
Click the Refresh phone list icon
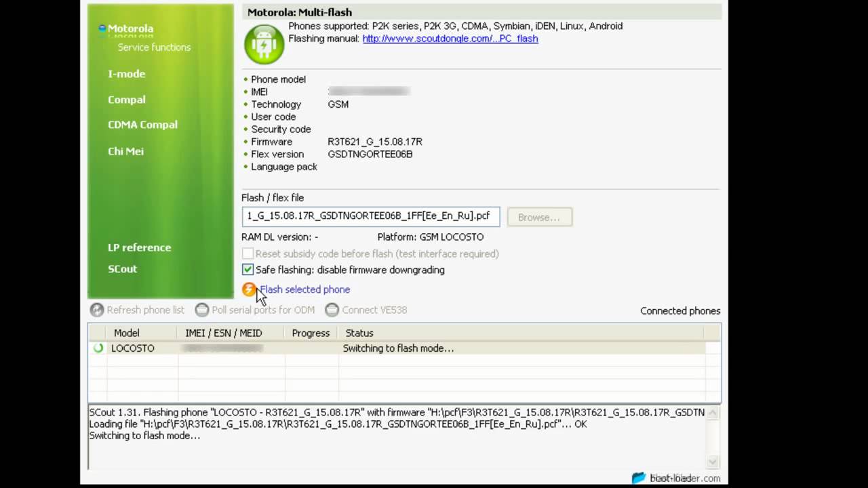coord(97,310)
